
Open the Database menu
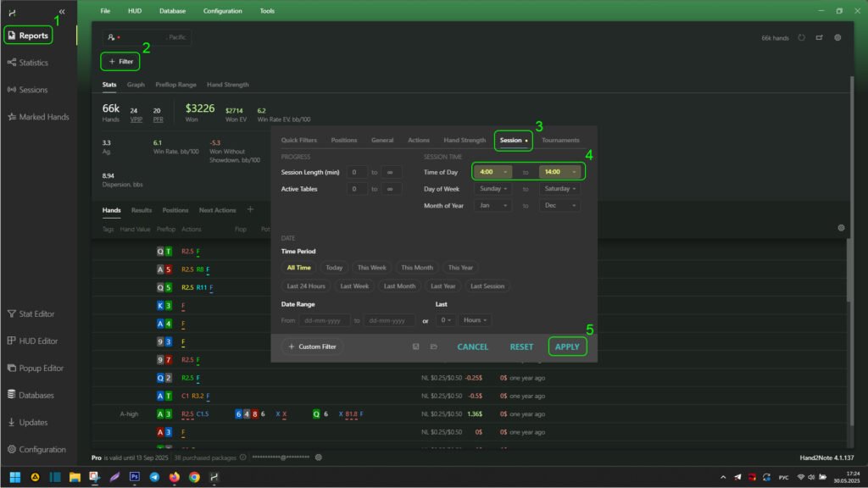pos(172,11)
